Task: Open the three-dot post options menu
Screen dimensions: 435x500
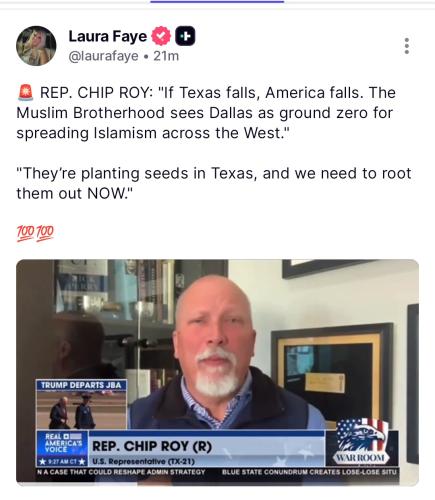Action: (x=407, y=46)
